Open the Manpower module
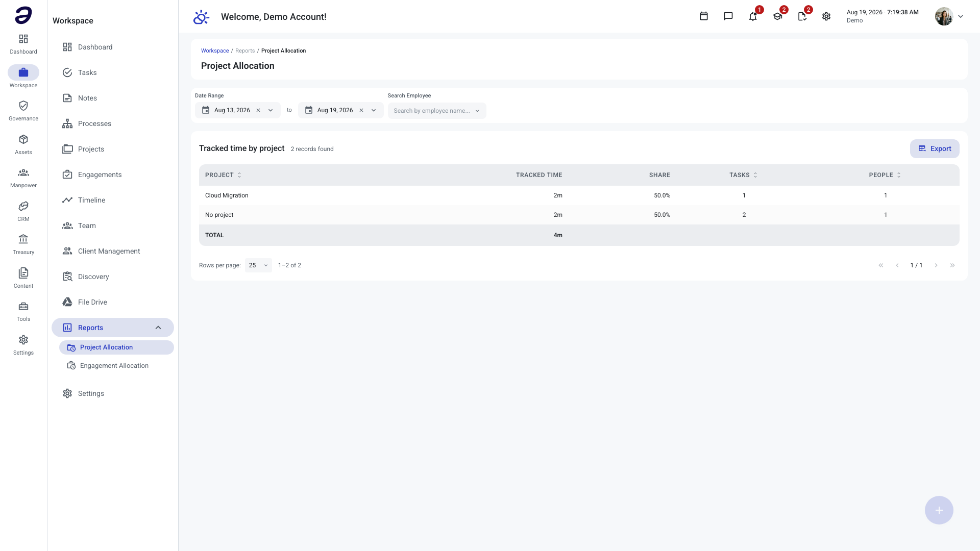 click(23, 178)
